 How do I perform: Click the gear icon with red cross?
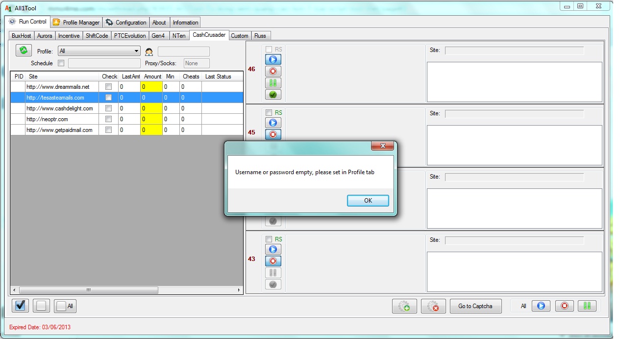tap(433, 306)
